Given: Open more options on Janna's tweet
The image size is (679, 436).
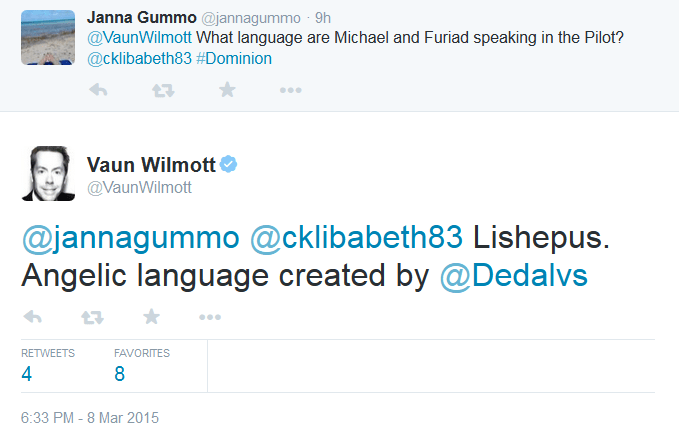Looking at the screenshot, I should coord(290,90).
